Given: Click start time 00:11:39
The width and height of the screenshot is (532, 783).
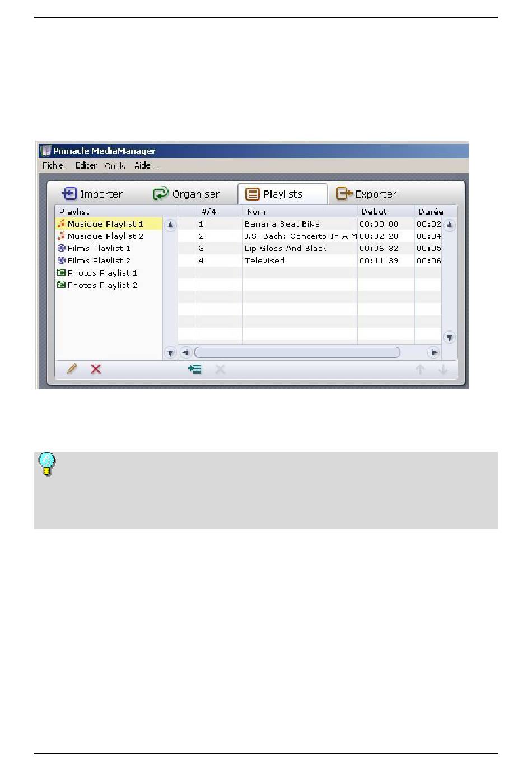Looking at the screenshot, I should point(379,261).
